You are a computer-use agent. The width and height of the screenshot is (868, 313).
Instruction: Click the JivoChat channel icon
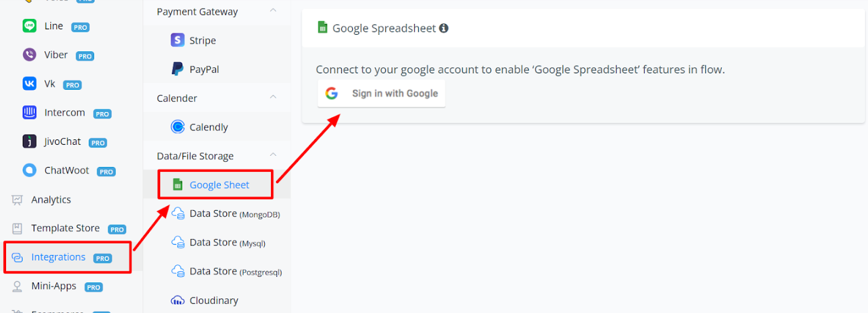(29, 141)
